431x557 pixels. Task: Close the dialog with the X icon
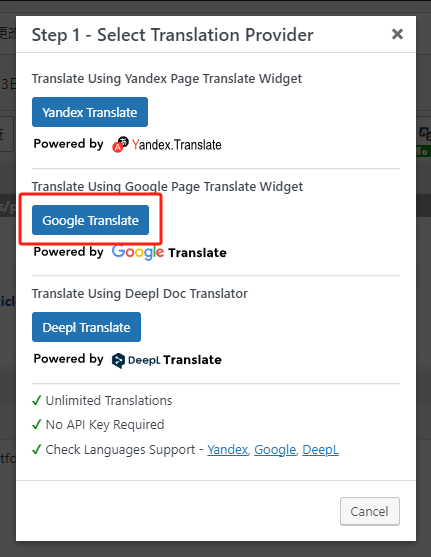397,34
